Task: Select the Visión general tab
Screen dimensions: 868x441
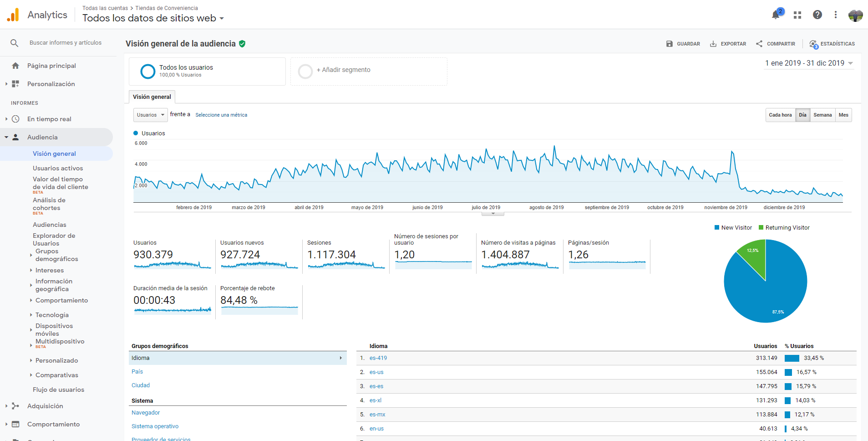Action: click(152, 97)
